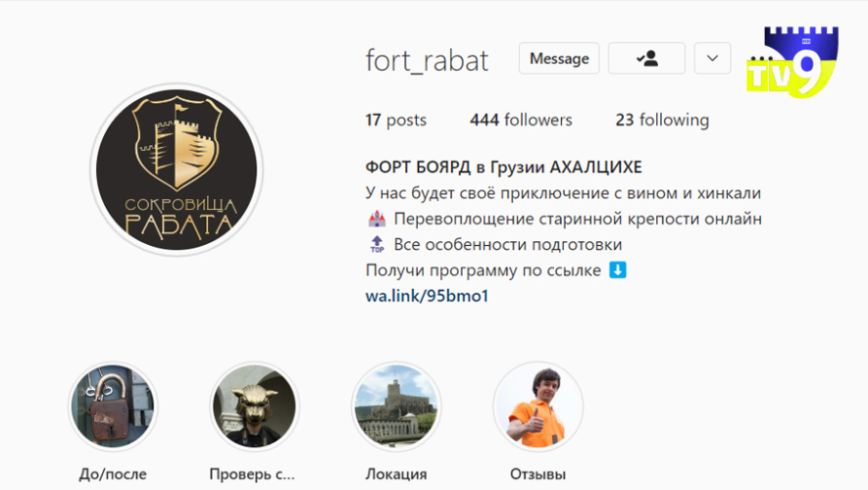Click the fort_rabat username heading
The height and width of the screenshot is (490, 868).
pos(427,61)
